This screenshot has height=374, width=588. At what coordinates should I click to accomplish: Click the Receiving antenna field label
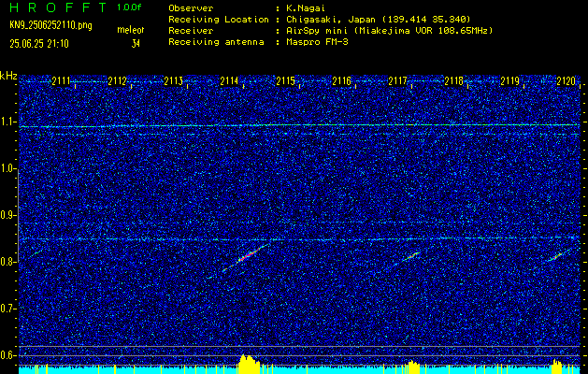[x=216, y=42]
